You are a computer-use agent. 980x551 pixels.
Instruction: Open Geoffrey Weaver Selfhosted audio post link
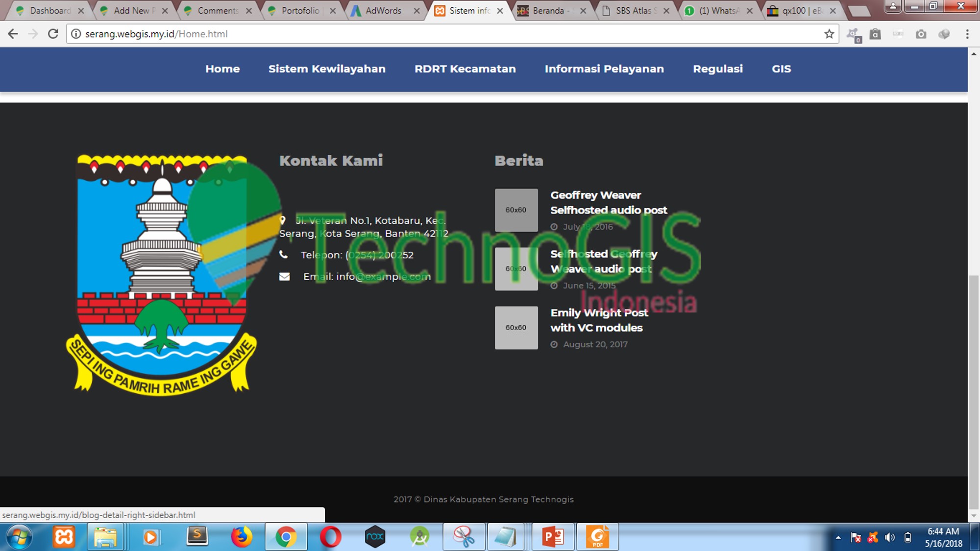609,203
